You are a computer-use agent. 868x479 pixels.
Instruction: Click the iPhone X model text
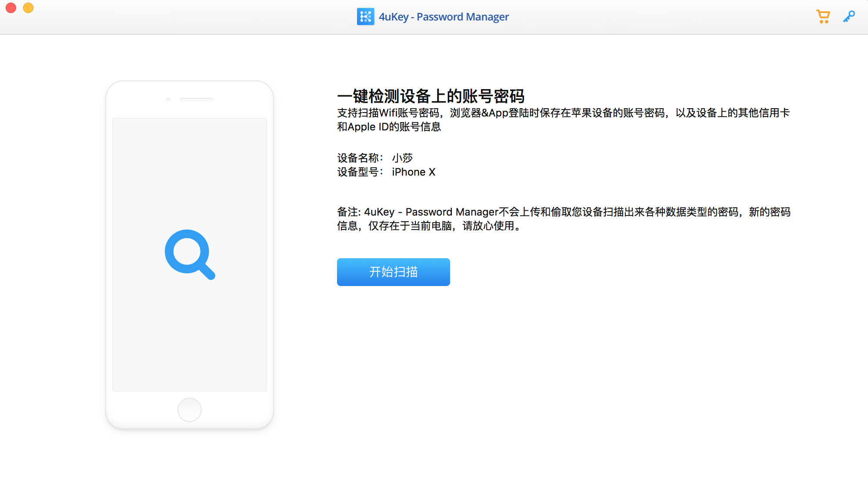click(x=414, y=172)
